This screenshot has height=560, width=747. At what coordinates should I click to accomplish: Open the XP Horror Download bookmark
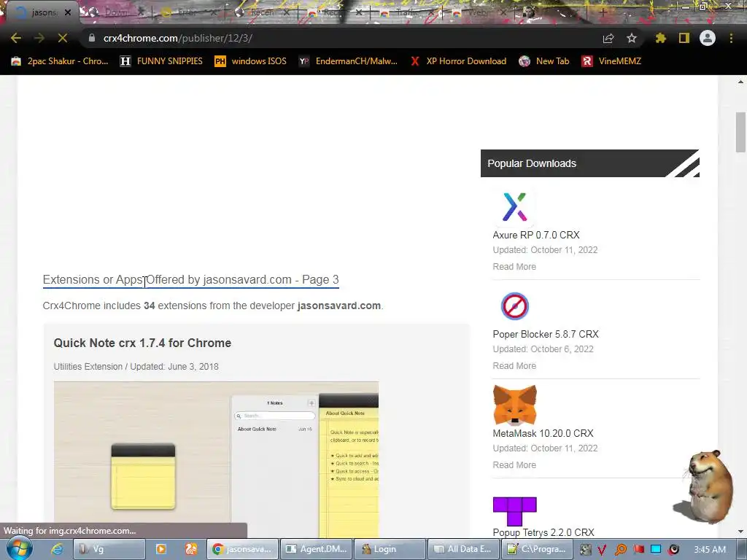tap(458, 61)
